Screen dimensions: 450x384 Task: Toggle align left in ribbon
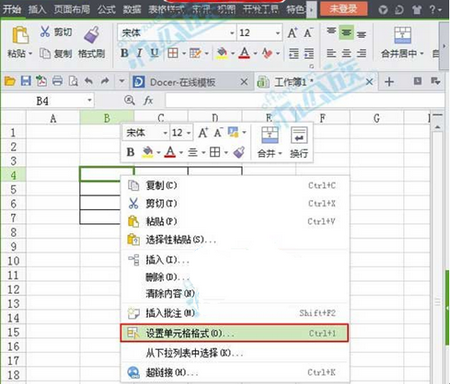click(331, 53)
